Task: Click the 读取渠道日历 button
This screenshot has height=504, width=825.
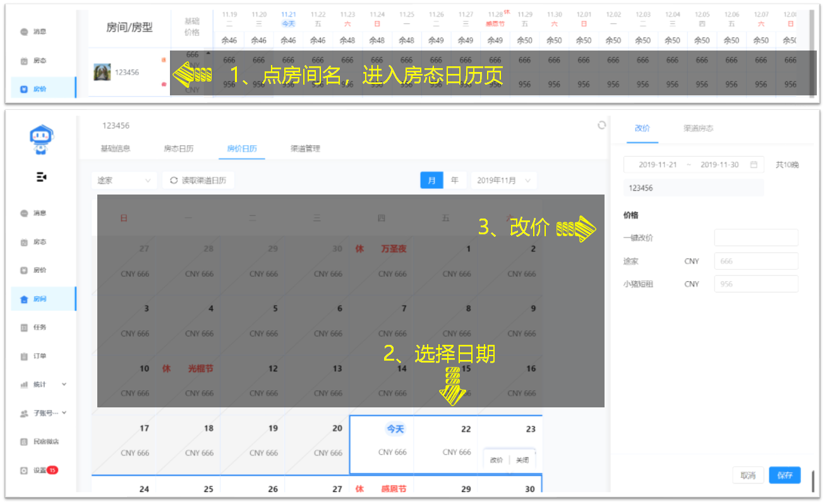Action: [198, 180]
